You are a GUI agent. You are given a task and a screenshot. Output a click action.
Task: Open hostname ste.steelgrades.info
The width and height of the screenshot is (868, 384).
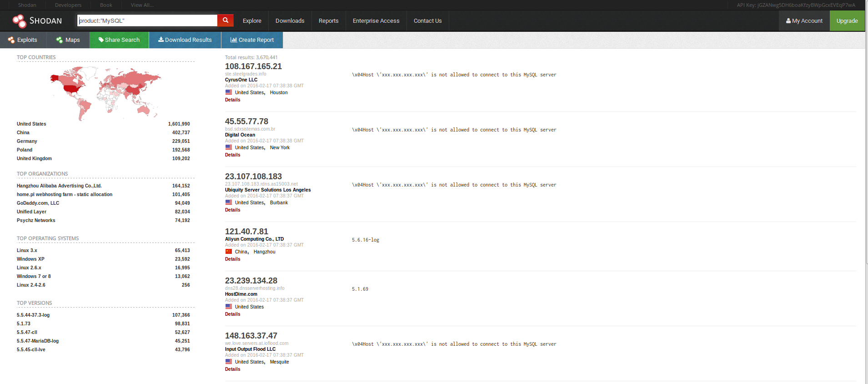point(246,74)
